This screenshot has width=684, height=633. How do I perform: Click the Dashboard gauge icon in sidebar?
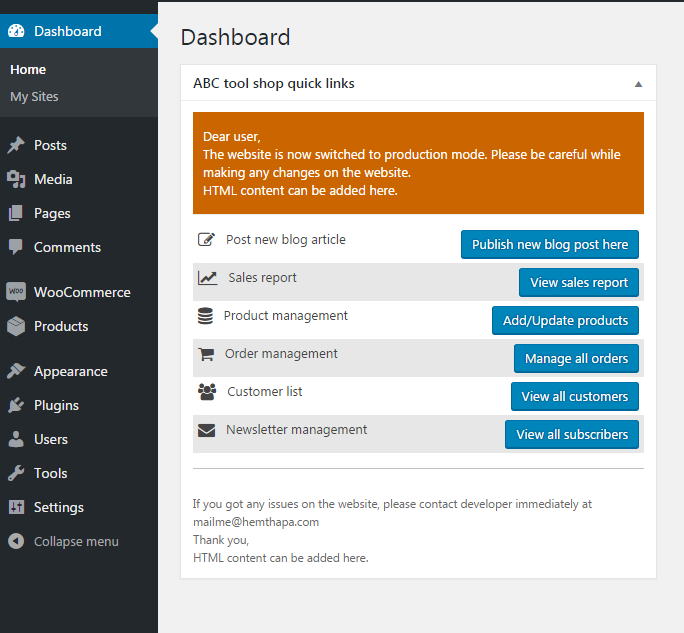(16, 31)
